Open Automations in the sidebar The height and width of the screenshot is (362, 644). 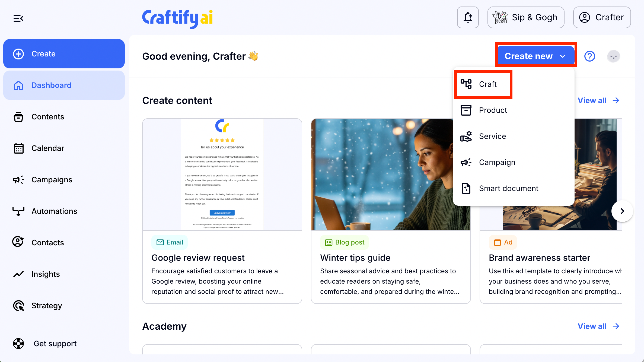tap(54, 211)
